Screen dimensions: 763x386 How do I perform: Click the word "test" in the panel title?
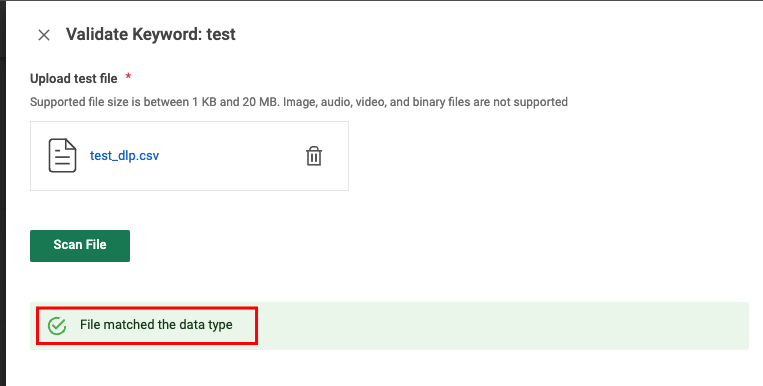click(221, 35)
